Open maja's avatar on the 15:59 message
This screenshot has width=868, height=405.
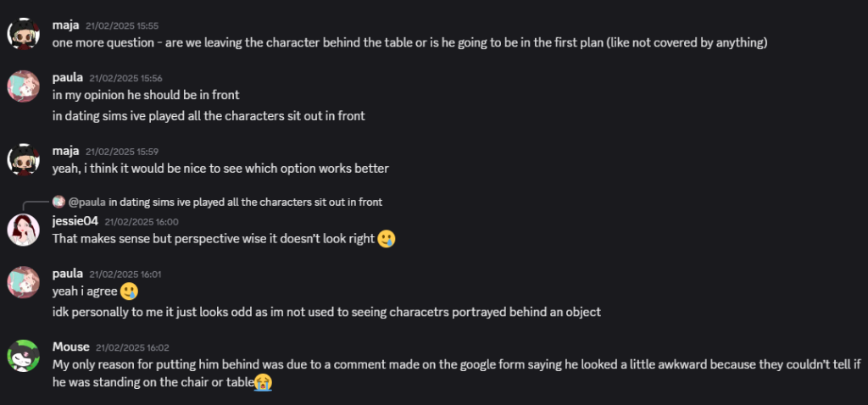pos(23,160)
